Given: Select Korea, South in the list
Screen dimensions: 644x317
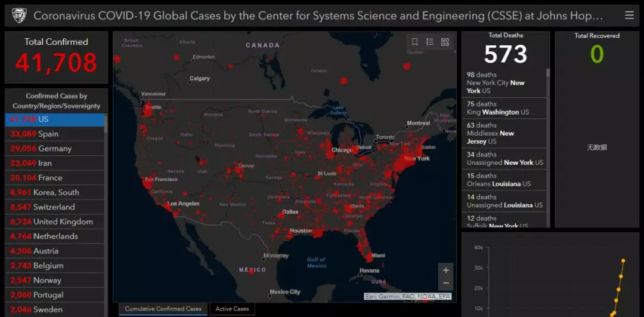Looking at the screenshot, I should coord(55,192).
